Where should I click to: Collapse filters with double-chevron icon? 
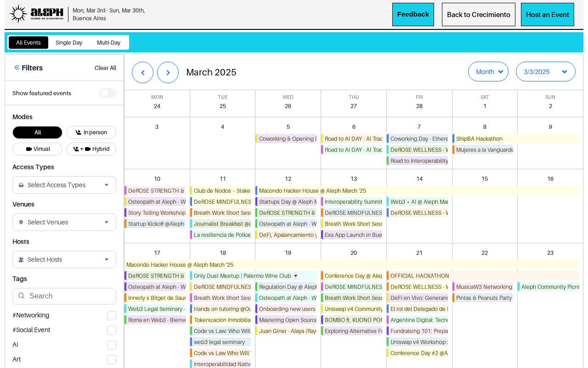pyautogui.click(x=17, y=68)
